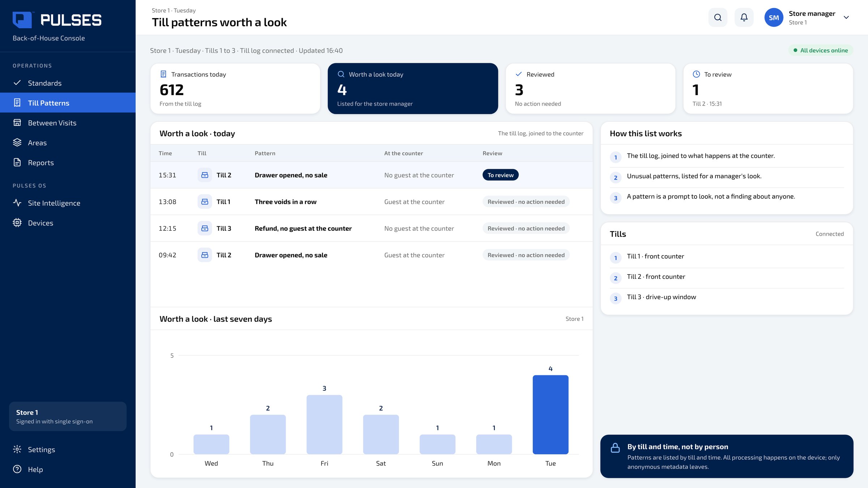Click the till icon in the 12:15 row
Screen dimensions: 868x488
click(x=205, y=228)
